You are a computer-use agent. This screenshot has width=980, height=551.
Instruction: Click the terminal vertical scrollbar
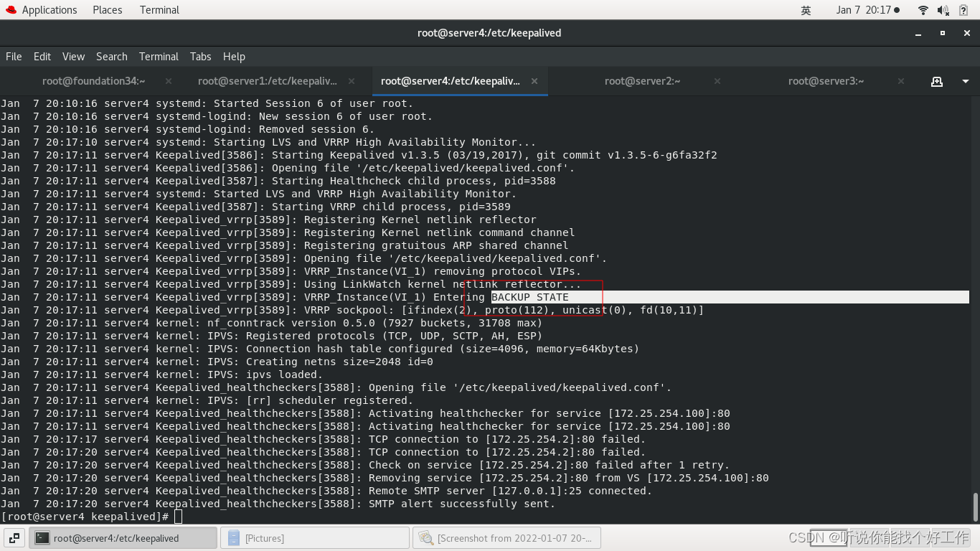975,507
